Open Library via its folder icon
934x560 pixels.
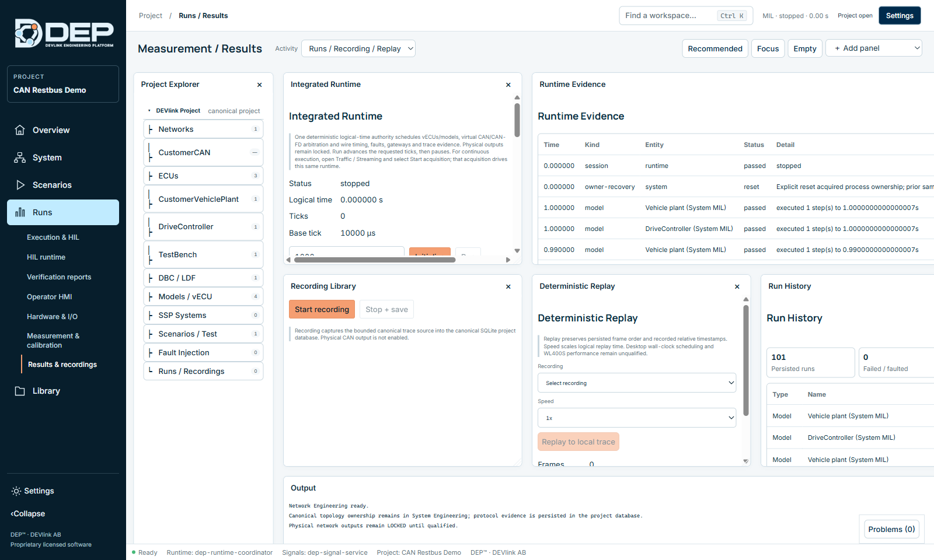coord(20,391)
